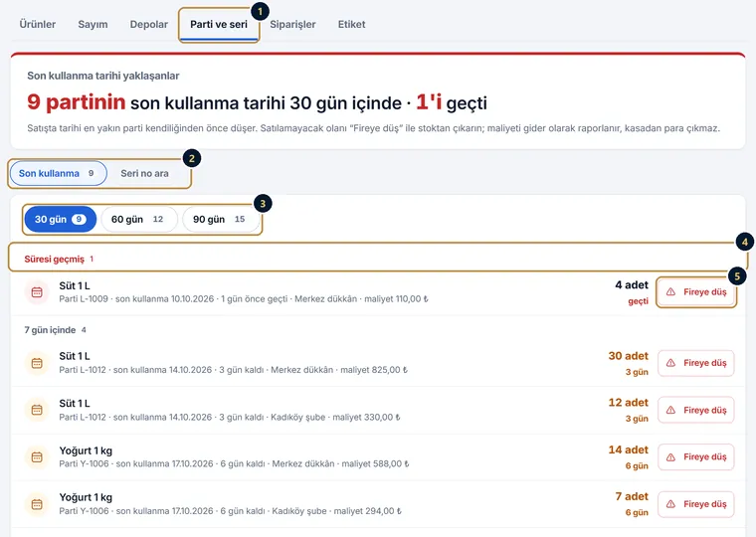Click the '14 adet' quantity
The height and width of the screenshot is (537, 756).
[629, 449]
